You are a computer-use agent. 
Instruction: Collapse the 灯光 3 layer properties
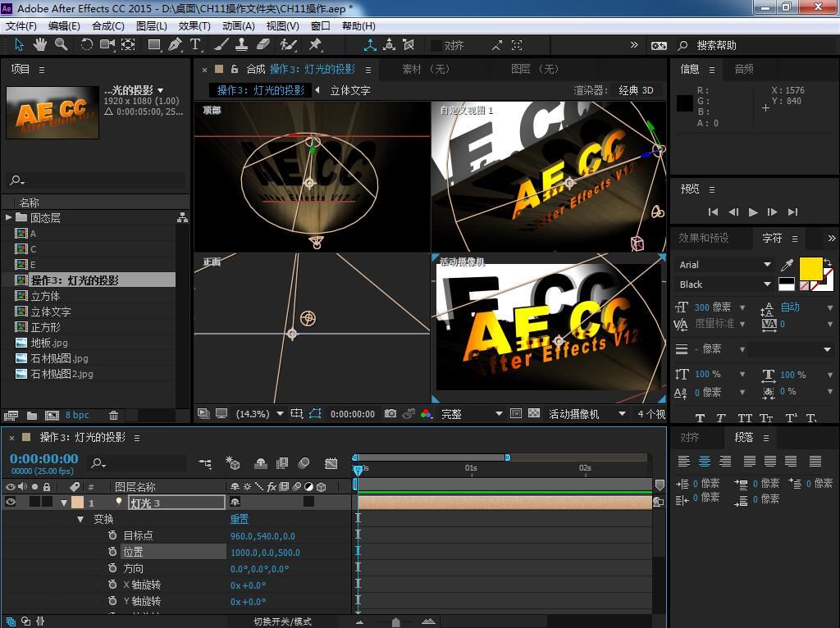tap(64, 503)
